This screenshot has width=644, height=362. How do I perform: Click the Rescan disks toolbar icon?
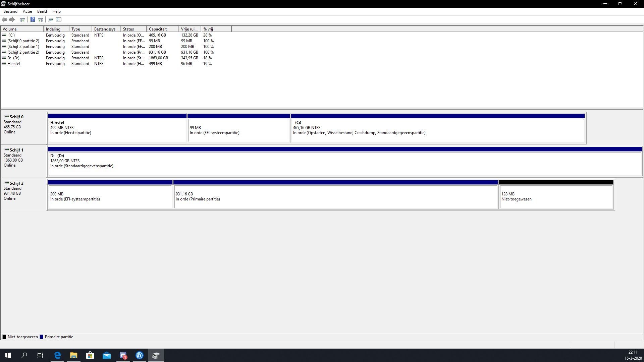pos(51,20)
